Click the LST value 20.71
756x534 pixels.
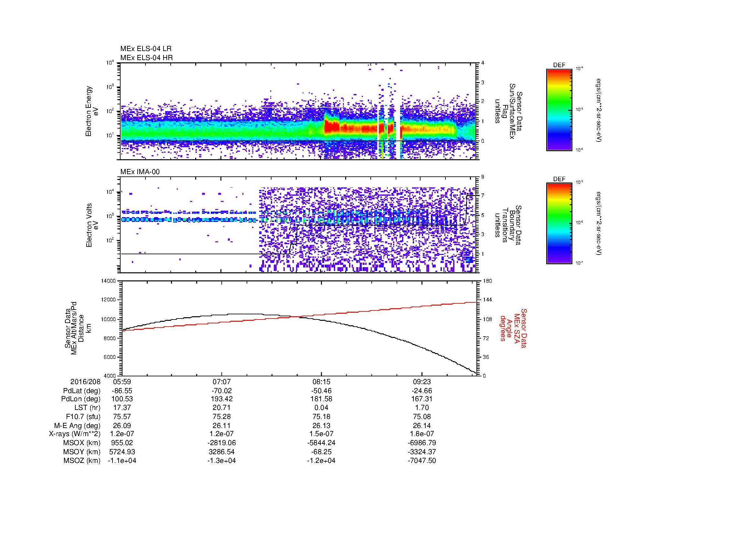222,408
